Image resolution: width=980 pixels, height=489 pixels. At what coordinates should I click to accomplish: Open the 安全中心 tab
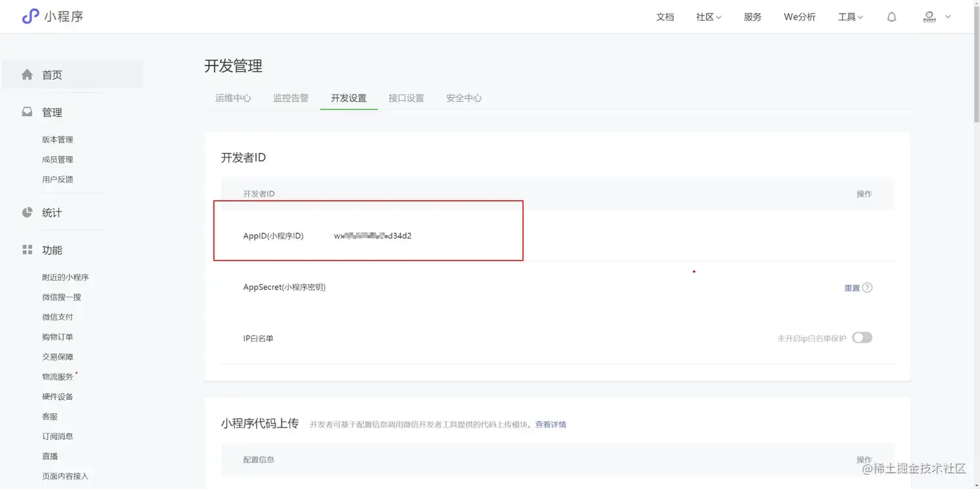click(x=463, y=98)
